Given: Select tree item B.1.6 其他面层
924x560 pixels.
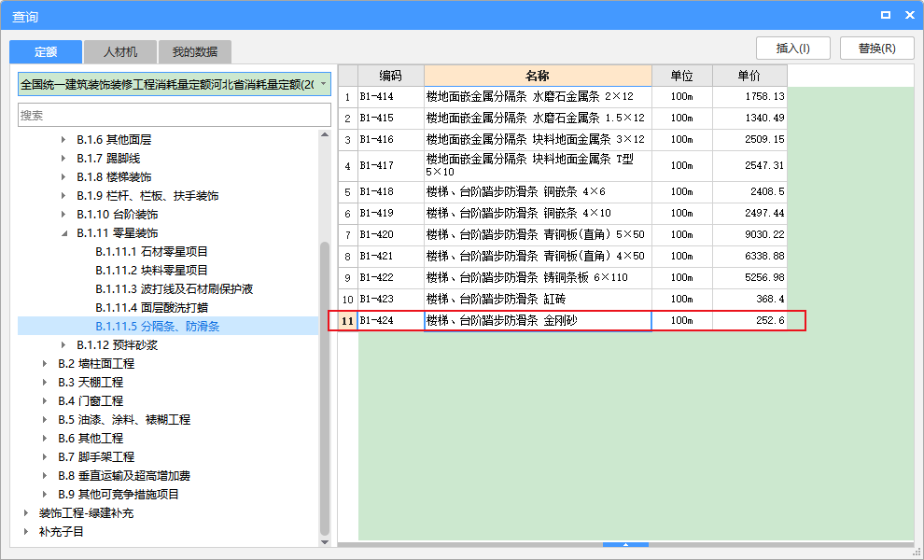Looking at the screenshot, I should pos(114,140).
